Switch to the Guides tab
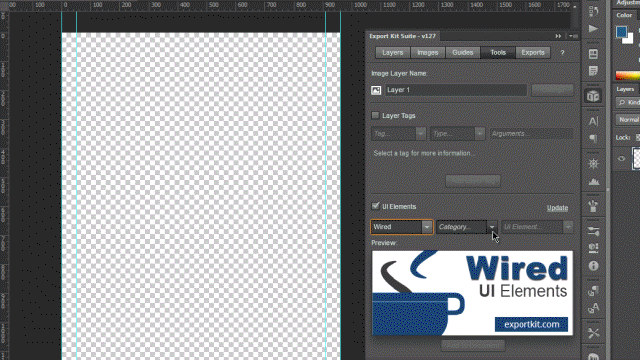Screen dimensions: 640x360 [462, 53]
